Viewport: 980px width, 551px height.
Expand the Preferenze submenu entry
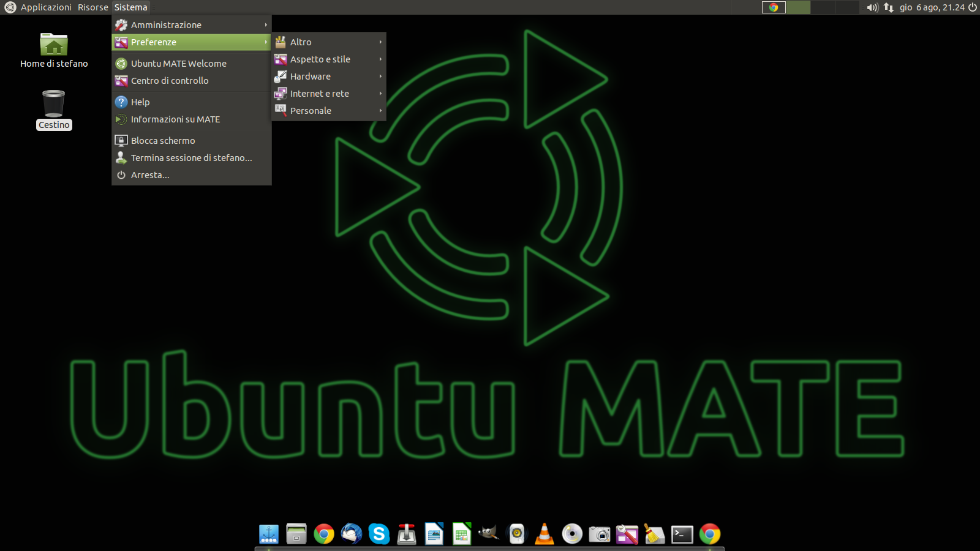[x=192, y=42]
